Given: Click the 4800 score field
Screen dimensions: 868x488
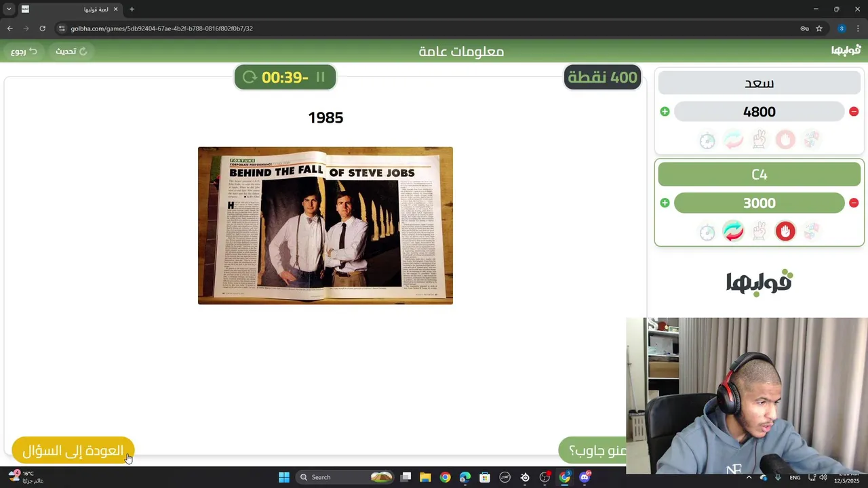Looking at the screenshot, I should 759,112.
